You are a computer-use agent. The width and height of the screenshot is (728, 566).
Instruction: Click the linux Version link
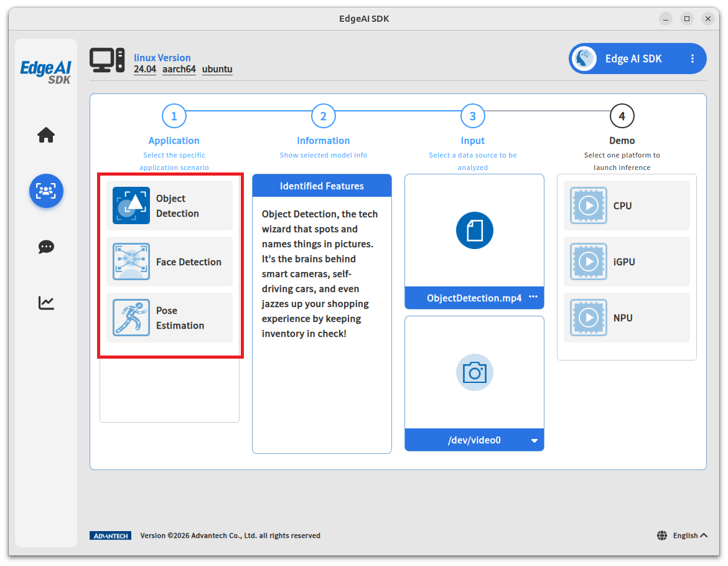pos(162,58)
